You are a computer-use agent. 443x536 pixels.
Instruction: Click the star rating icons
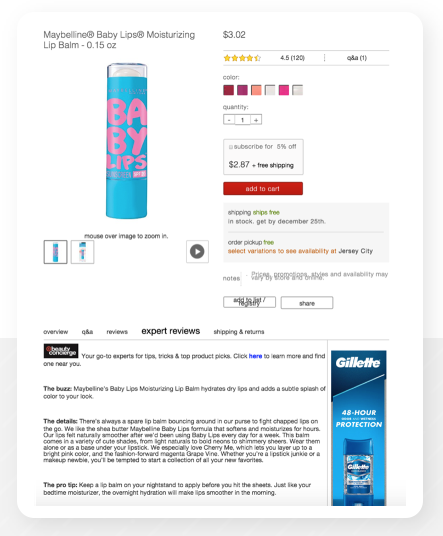pos(242,58)
